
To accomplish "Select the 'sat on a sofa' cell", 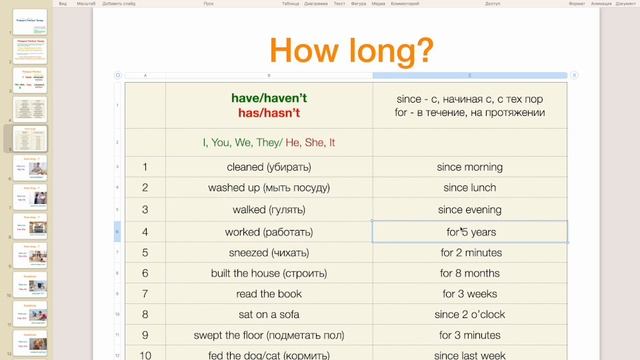I will coord(269,314).
